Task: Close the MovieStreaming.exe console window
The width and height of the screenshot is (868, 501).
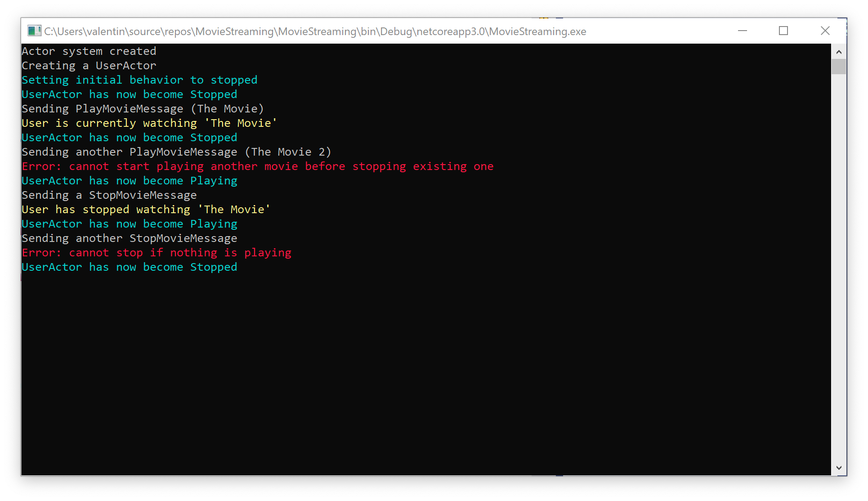Action: [x=825, y=31]
